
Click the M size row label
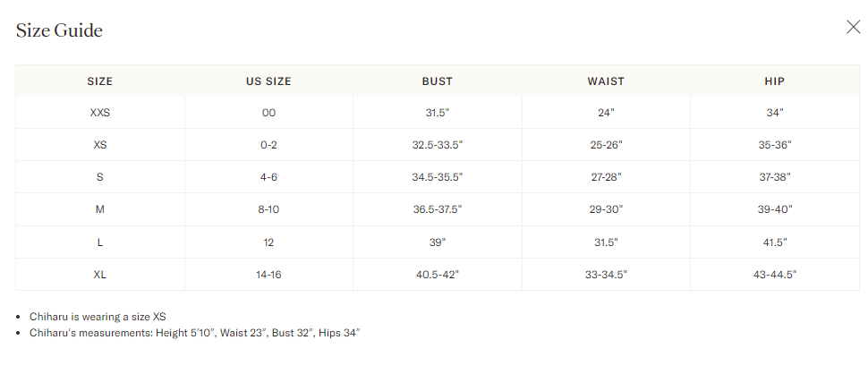click(100, 209)
